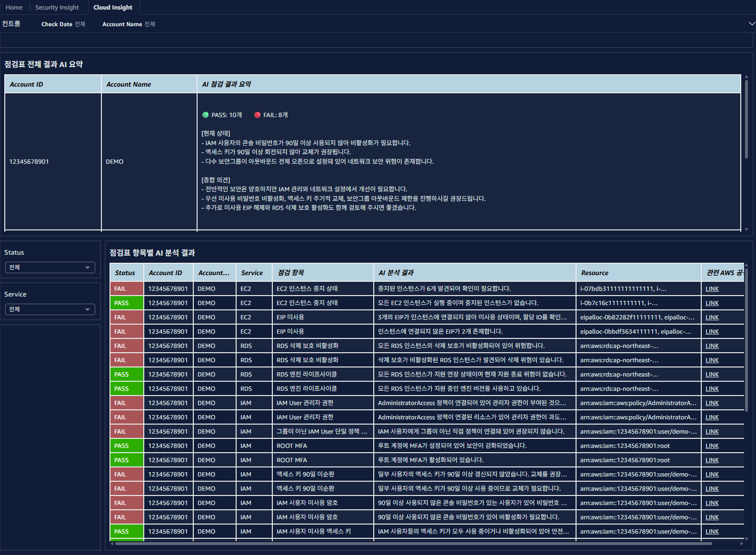This screenshot has height=555, width=756.
Task: Switch to the Home tab
Action: point(14,7)
